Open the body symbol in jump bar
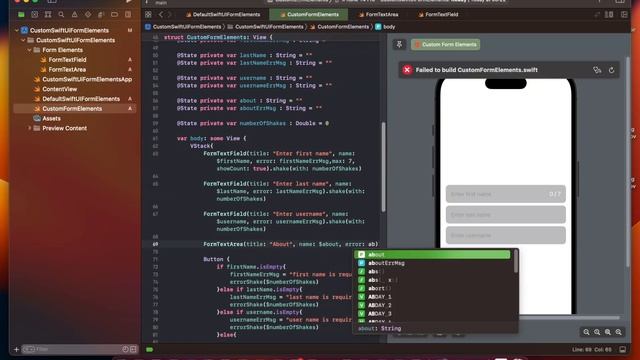The height and width of the screenshot is (360, 640). (385, 27)
